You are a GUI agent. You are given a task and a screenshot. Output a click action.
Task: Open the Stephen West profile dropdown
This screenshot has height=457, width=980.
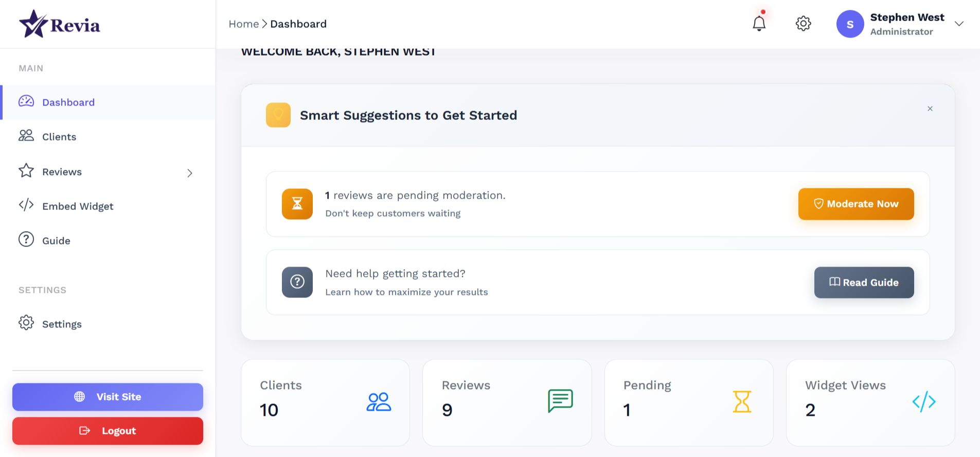pos(959,24)
